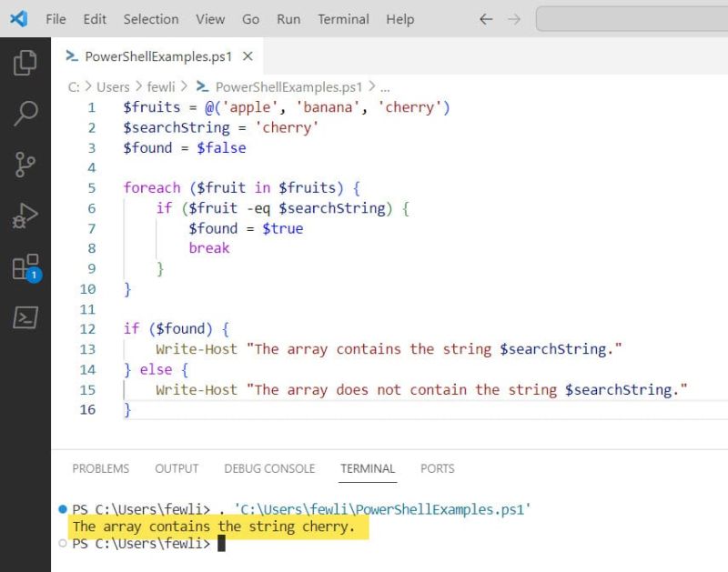Click the forward navigation arrow
Image resolution: width=728 pixels, height=572 pixels.
(x=511, y=18)
